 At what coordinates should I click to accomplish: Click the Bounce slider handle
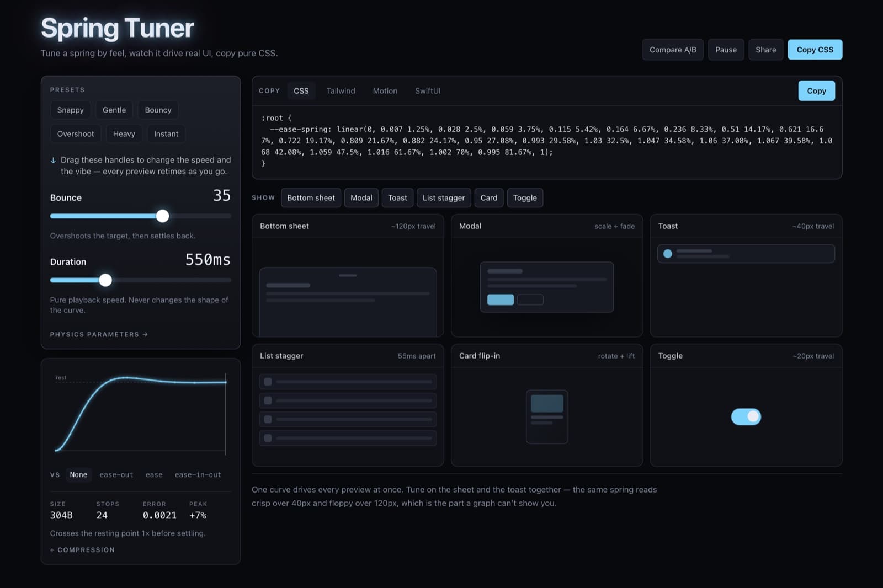(162, 216)
